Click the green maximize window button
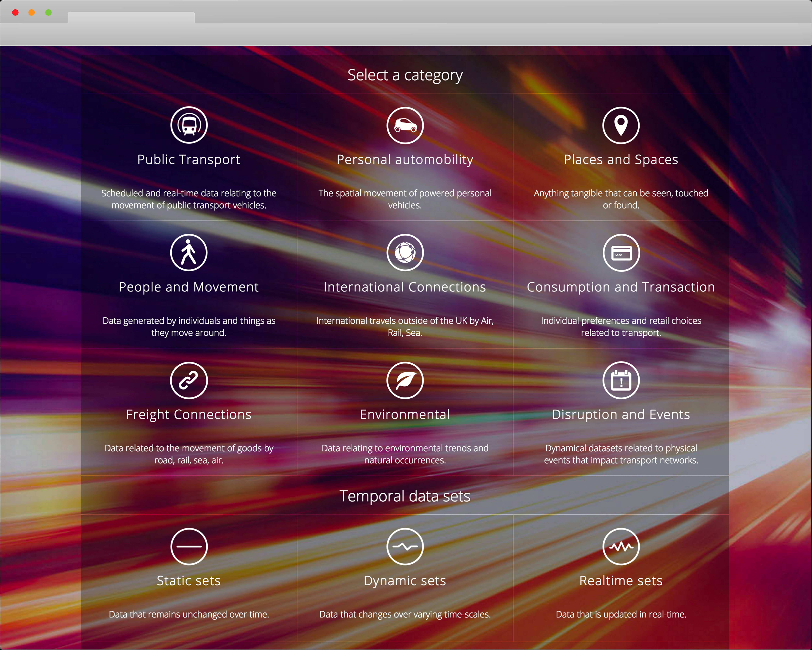 48,12
